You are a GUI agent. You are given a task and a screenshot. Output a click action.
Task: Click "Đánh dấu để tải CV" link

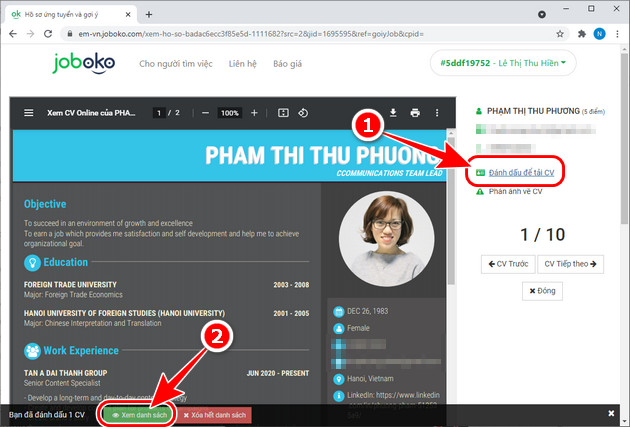(521, 172)
